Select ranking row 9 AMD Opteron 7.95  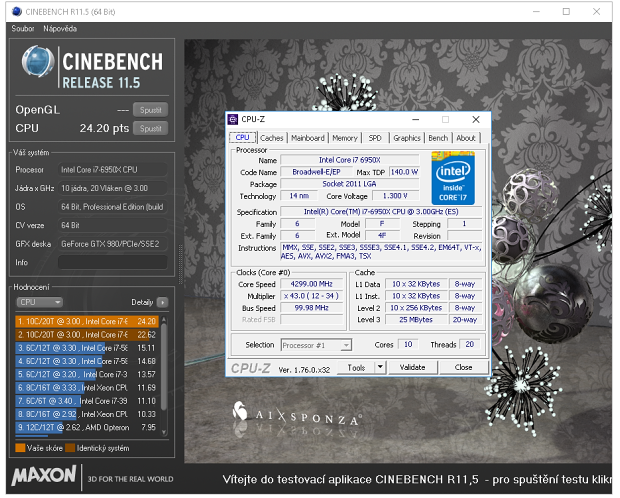point(87,427)
